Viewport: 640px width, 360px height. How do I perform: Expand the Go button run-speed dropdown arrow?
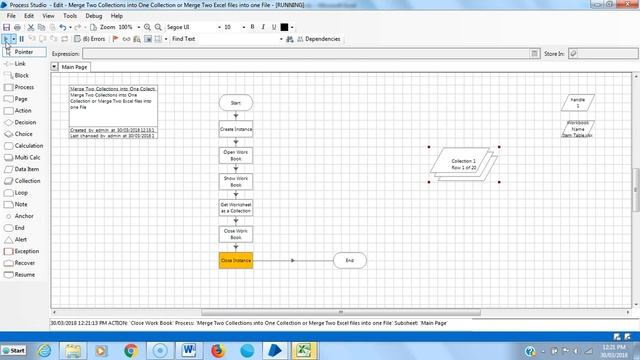[13, 39]
